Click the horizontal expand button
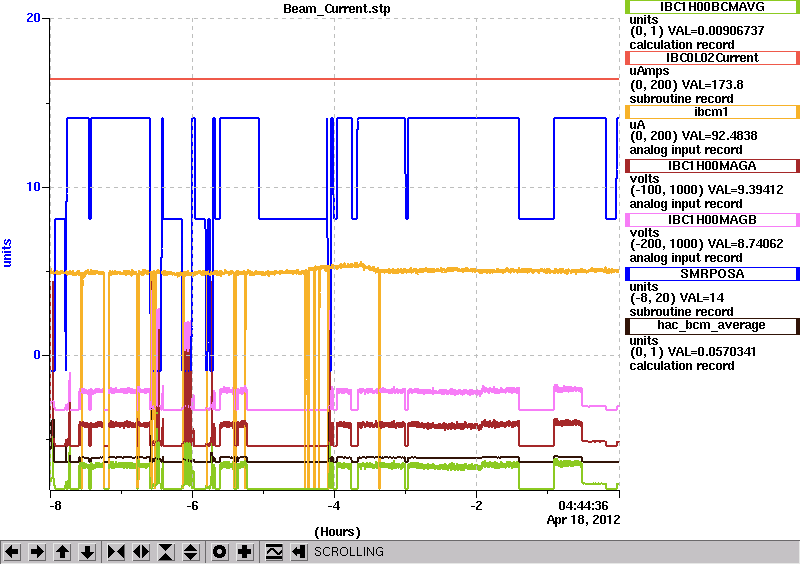 141,552
